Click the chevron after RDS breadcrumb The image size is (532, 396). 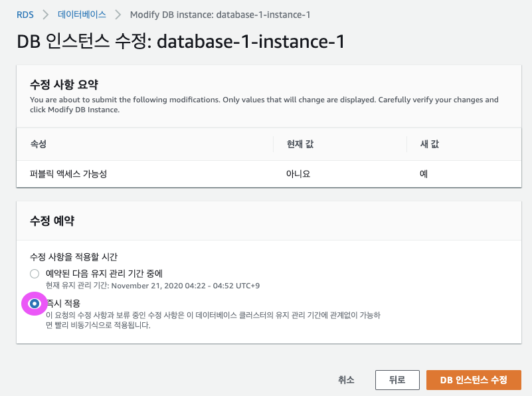pos(46,14)
